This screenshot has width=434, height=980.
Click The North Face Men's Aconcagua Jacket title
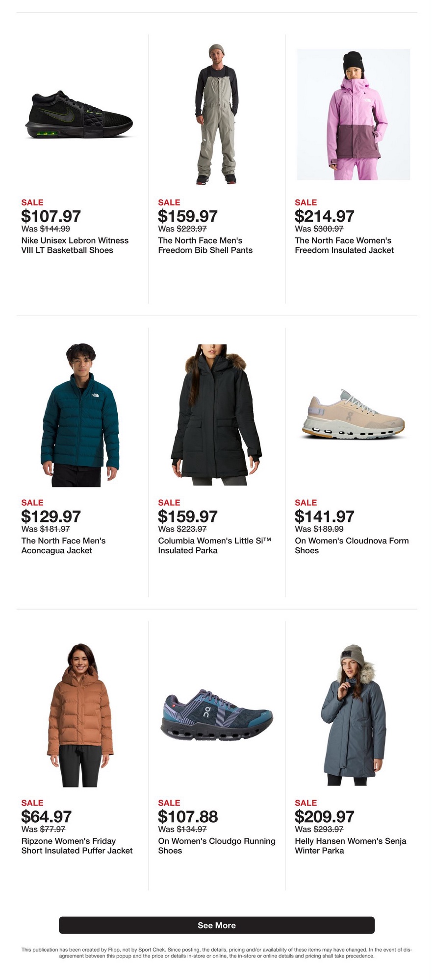click(63, 545)
